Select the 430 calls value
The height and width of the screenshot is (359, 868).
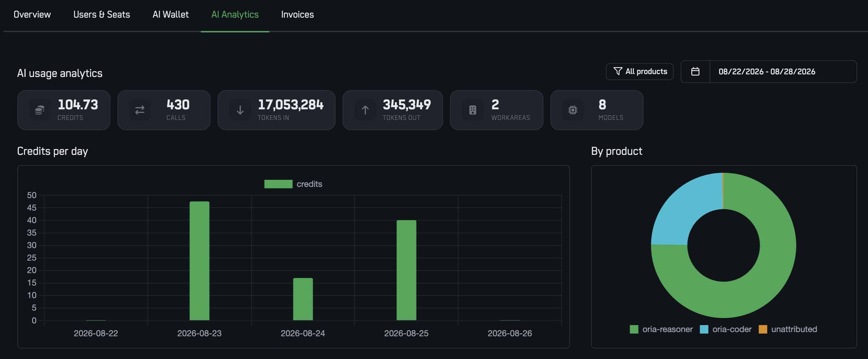178,105
